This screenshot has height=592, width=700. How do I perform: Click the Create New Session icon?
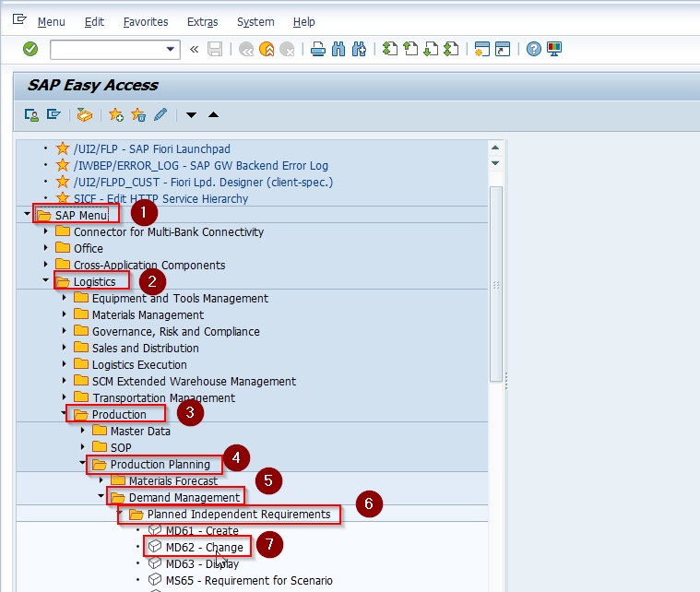pos(481,49)
